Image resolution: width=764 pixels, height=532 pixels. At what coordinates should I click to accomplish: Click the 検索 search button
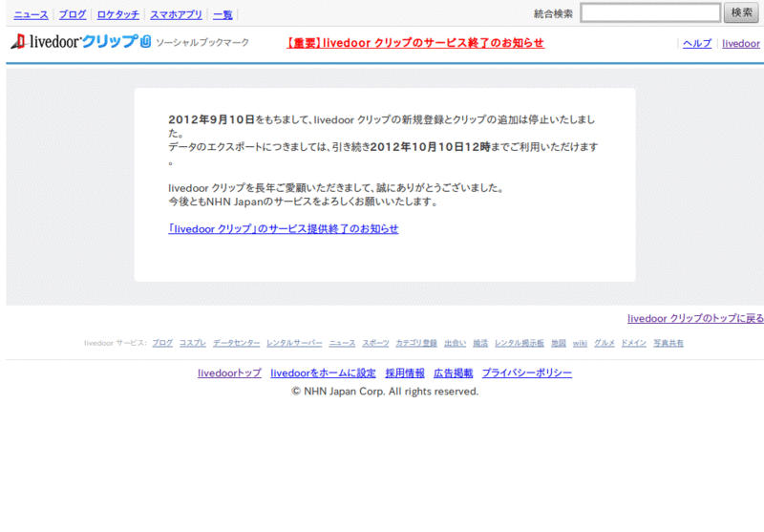pyautogui.click(x=741, y=12)
